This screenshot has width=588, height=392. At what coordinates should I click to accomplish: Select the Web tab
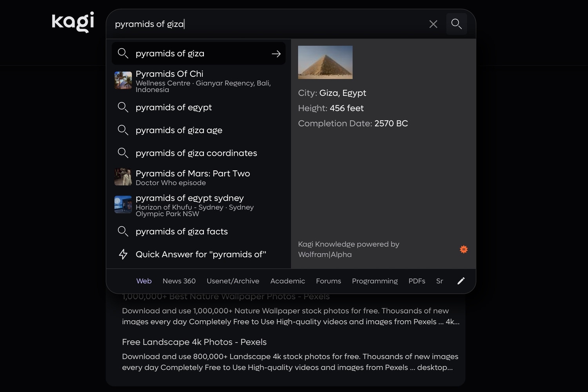click(144, 281)
